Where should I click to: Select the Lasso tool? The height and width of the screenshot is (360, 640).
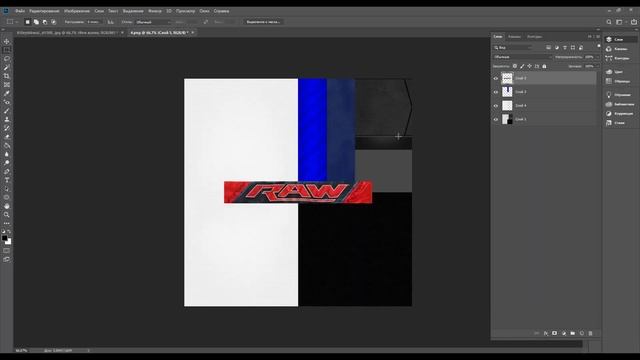[x=7, y=59]
